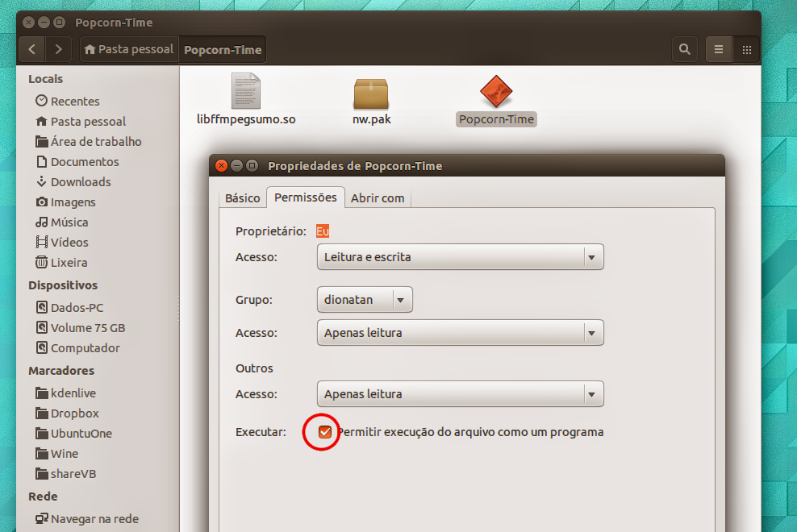Select the libffmpegsumo.so file icon
797x532 pixels.
pos(246,91)
